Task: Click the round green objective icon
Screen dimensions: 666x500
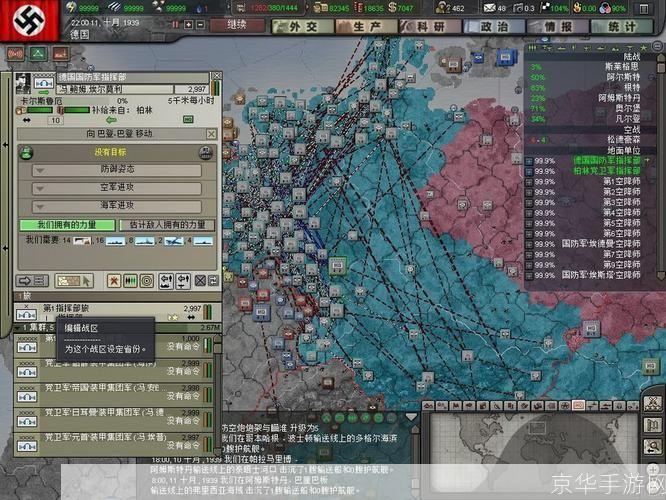Action: click(x=27, y=153)
